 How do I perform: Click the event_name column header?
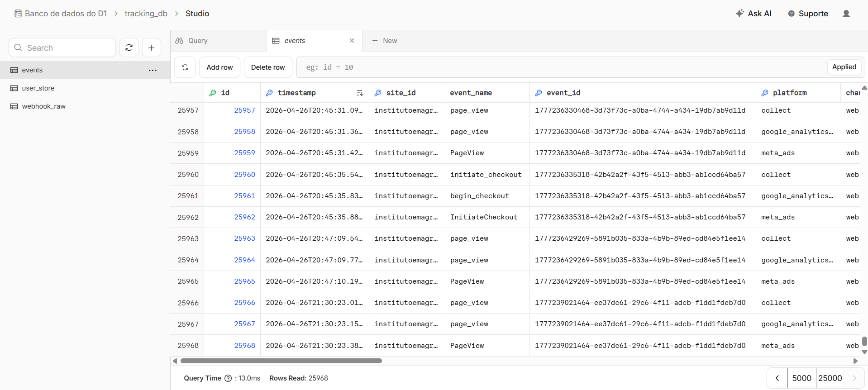click(x=487, y=93)
